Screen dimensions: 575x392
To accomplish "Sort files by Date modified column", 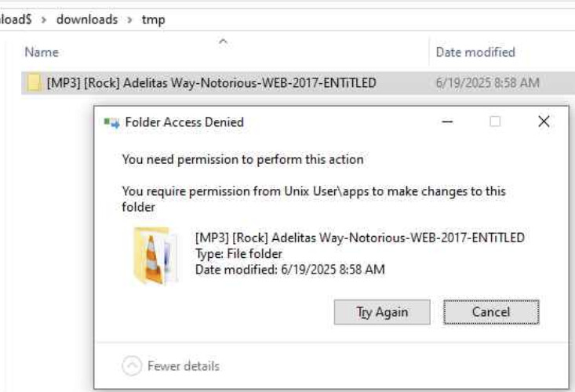I will tap(475, 53).
